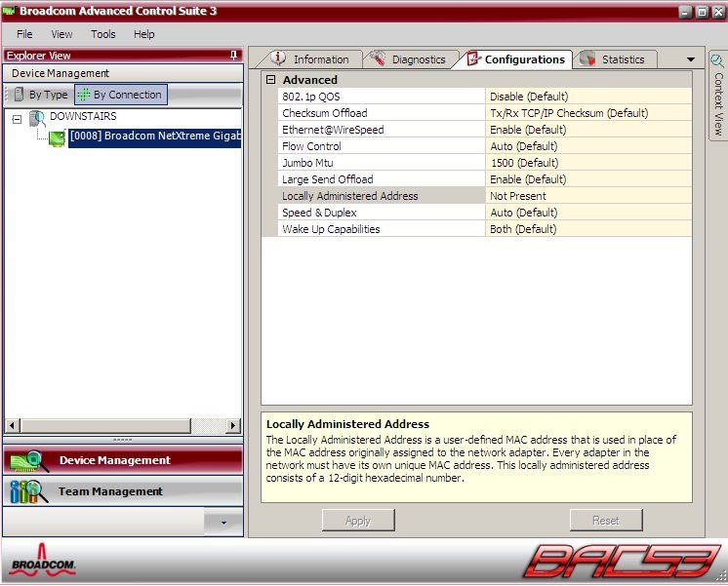Screen dimensions: 728x586
Task: Collapse the DOWNSTAIRS tree node
Action: [17, 118]
